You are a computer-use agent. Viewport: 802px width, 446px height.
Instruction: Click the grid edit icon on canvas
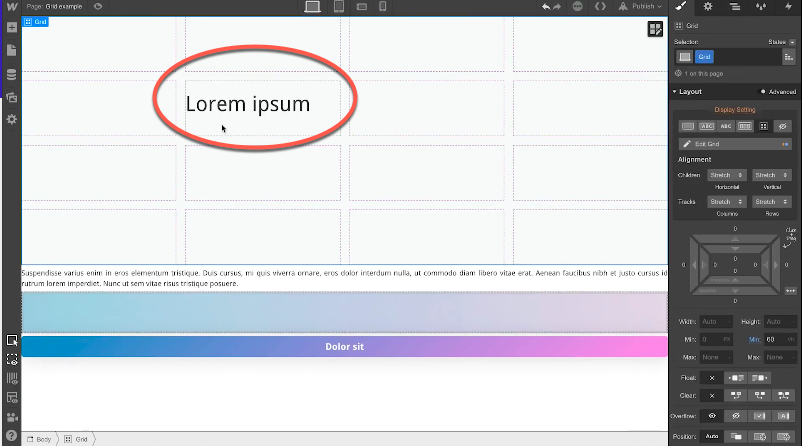tap(654, 29)
